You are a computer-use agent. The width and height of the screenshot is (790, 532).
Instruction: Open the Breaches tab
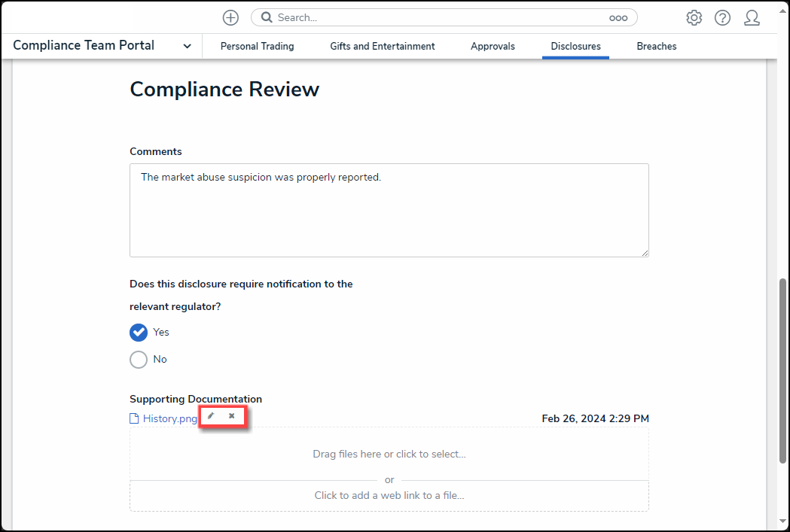tap(656, 46)
